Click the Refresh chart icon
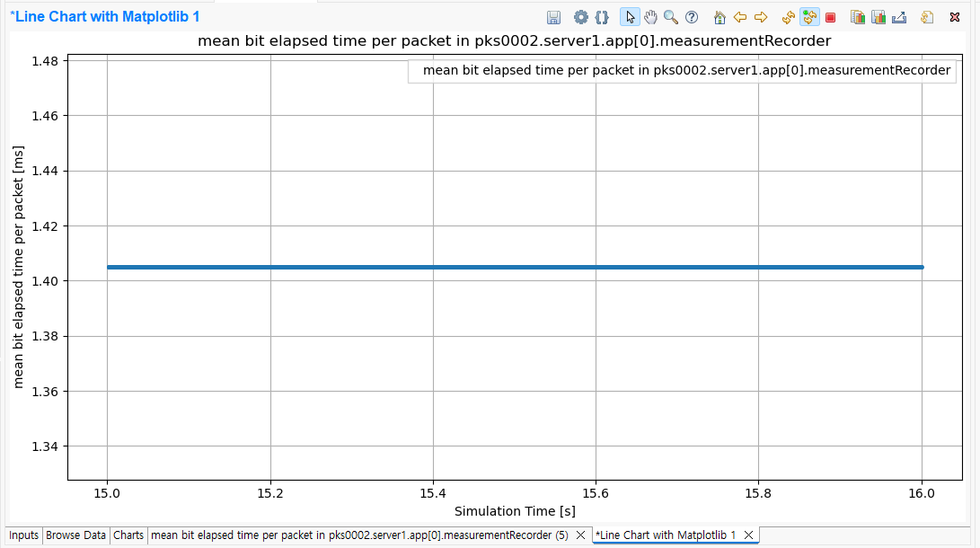This screenshot has width=980, height=548. click(x=789, y=17)
